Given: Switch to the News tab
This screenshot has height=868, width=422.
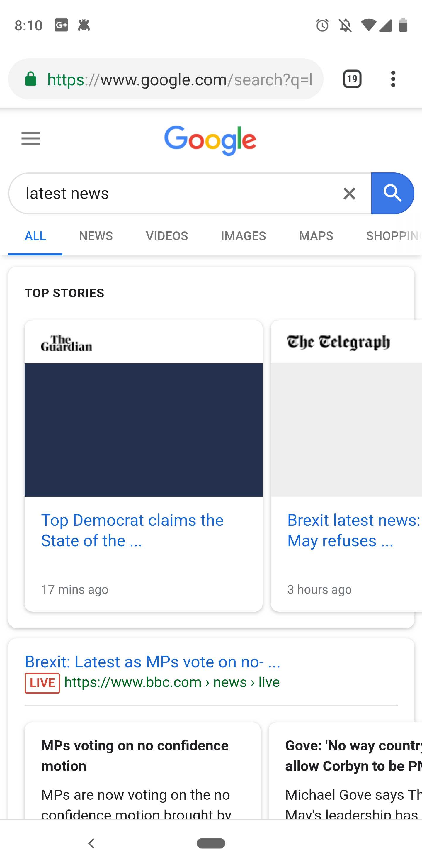Looking at the screenshot, I should pyautogui.click(x=96, y=236).
